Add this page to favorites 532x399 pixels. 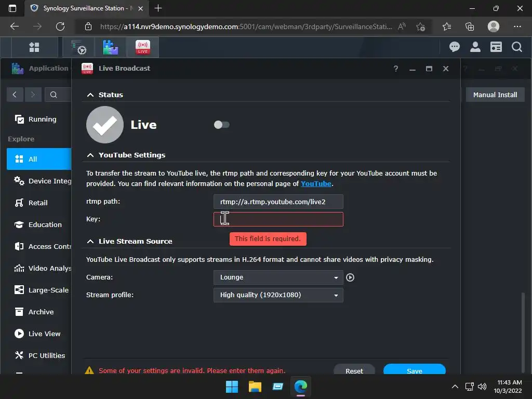(x=420, y=26)
